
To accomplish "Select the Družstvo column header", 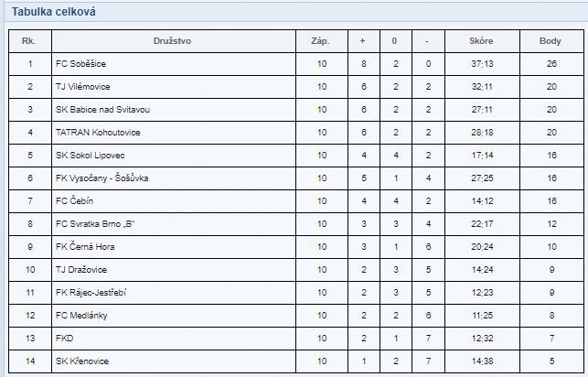I will 172,41.
